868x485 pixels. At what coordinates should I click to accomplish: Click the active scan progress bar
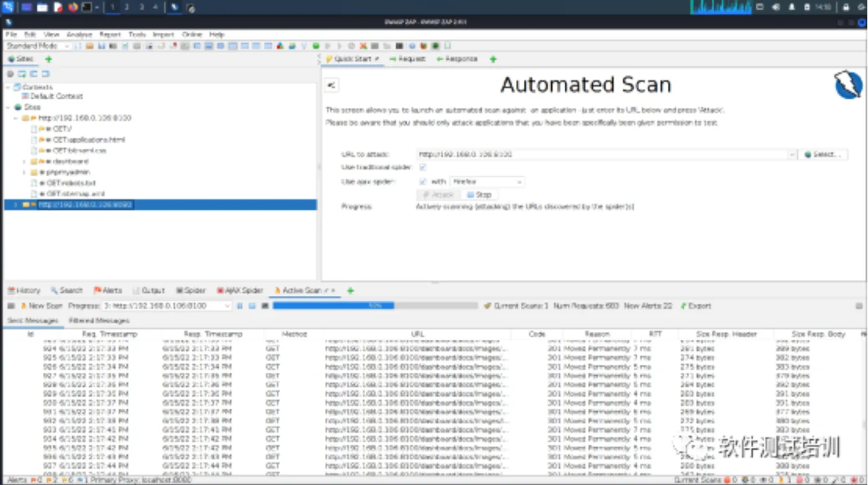coord(375,306)
